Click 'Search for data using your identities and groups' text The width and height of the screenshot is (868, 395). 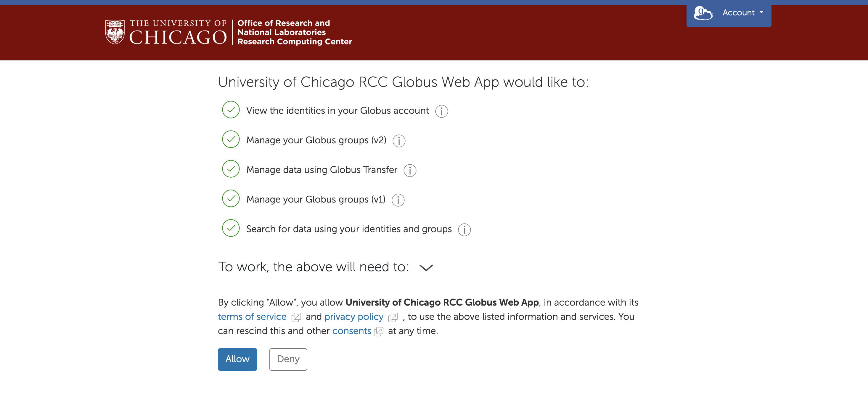click(349, 229)
